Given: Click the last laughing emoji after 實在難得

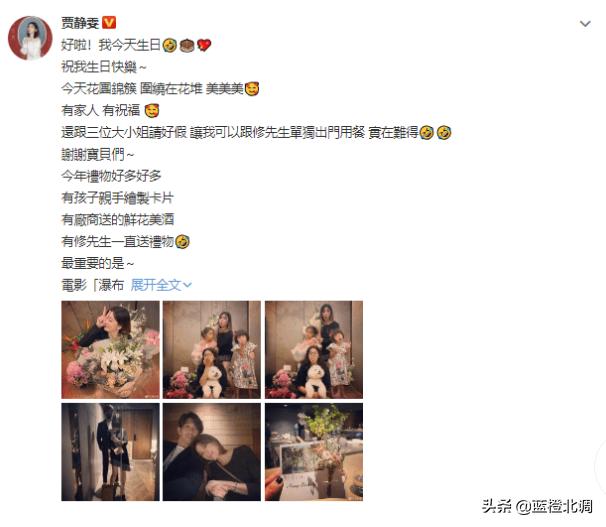Looking at the screenshot, I should (x=444, y=133).
